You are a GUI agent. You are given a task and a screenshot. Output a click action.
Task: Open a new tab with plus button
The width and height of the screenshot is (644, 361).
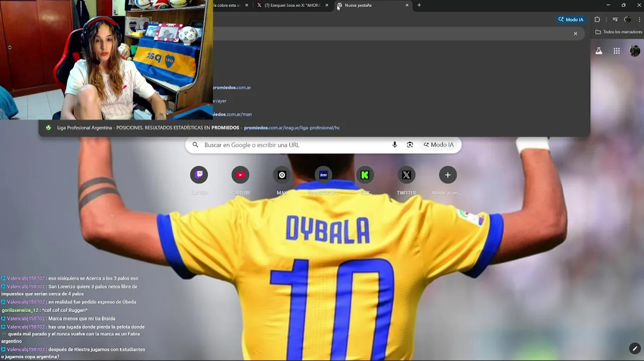coord(419,5)
